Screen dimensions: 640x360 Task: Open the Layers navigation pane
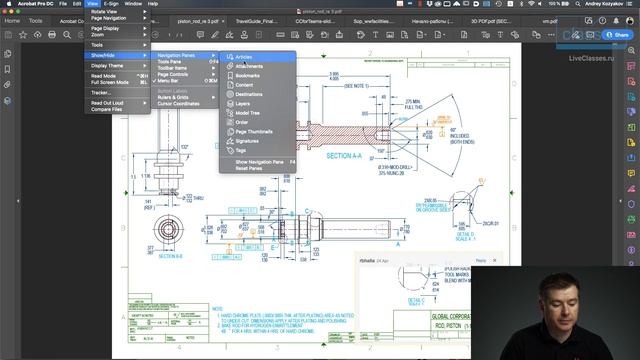click(x=257, y=104)
